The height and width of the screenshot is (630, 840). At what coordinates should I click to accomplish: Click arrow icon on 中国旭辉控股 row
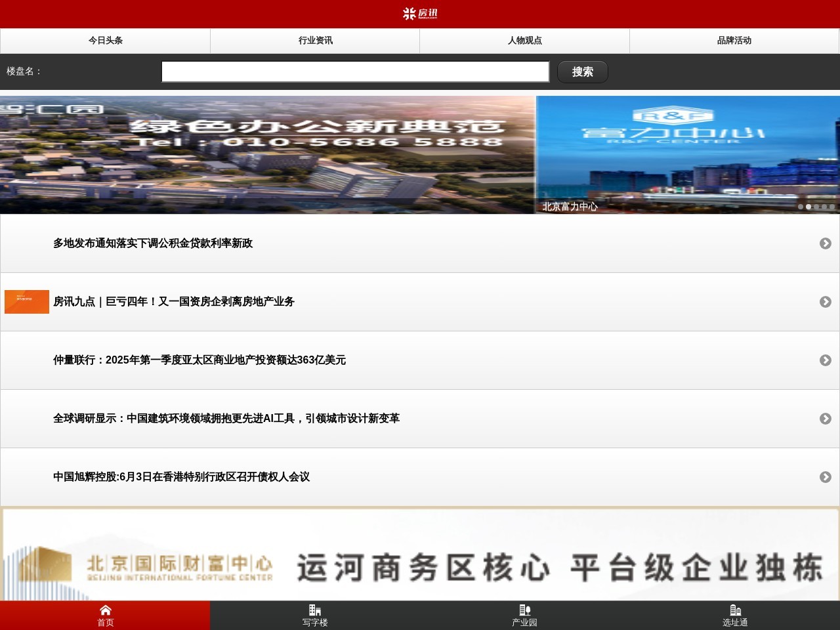click(x=826, y=477)
